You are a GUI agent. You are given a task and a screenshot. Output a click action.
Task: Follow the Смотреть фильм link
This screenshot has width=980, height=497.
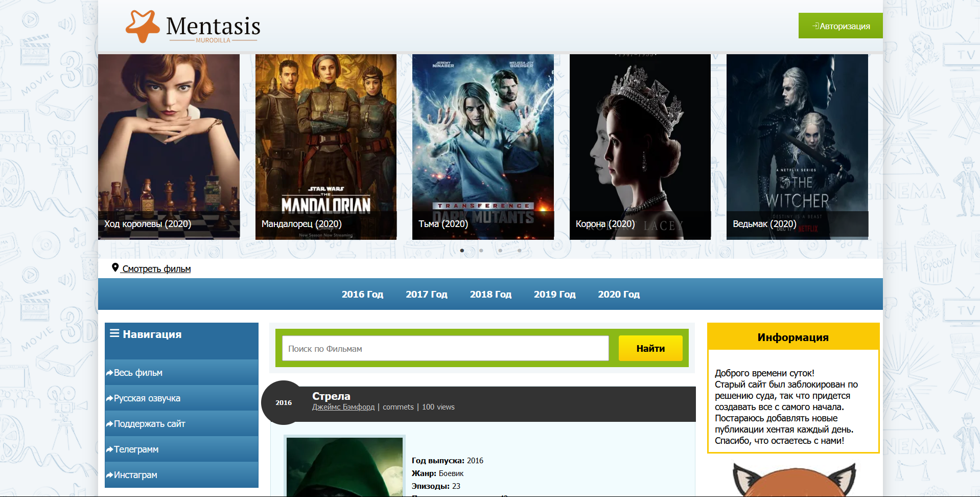[x=156, y=269]
